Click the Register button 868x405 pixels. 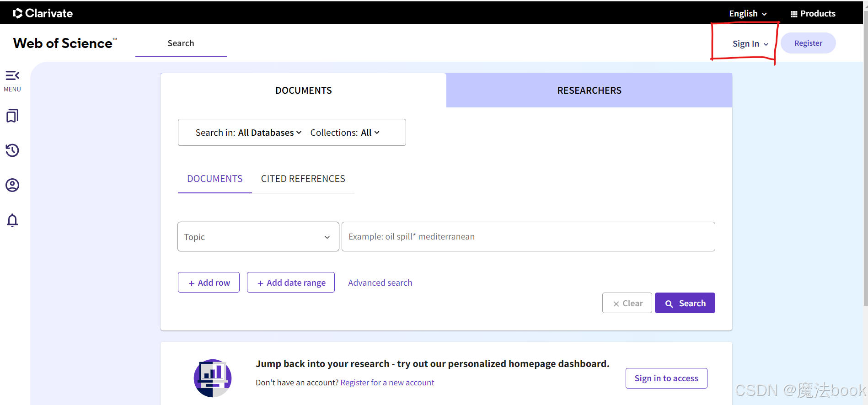[x=808, y=43]
